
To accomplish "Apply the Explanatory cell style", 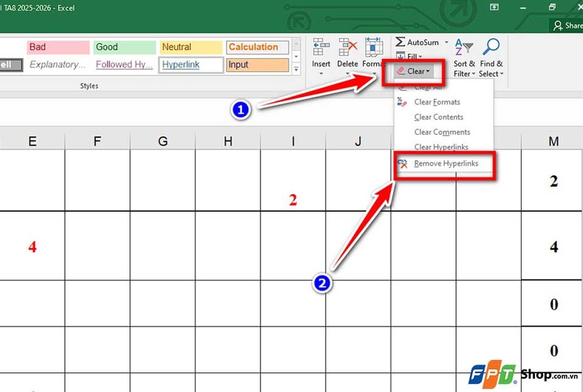I will pos(58,65).
